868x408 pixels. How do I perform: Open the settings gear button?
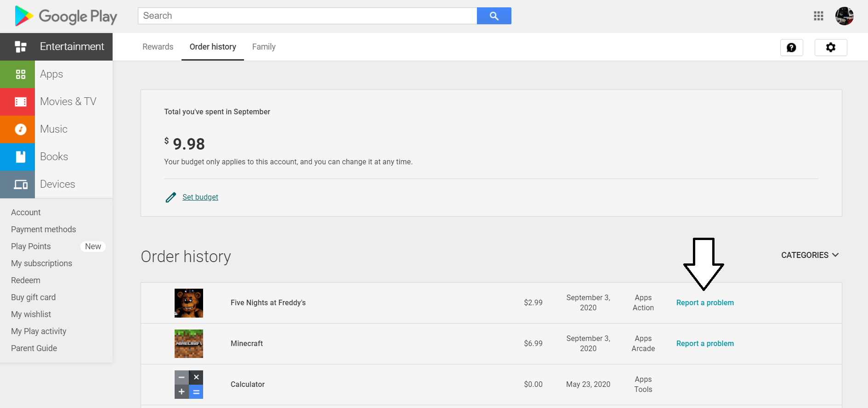(830, 47)
